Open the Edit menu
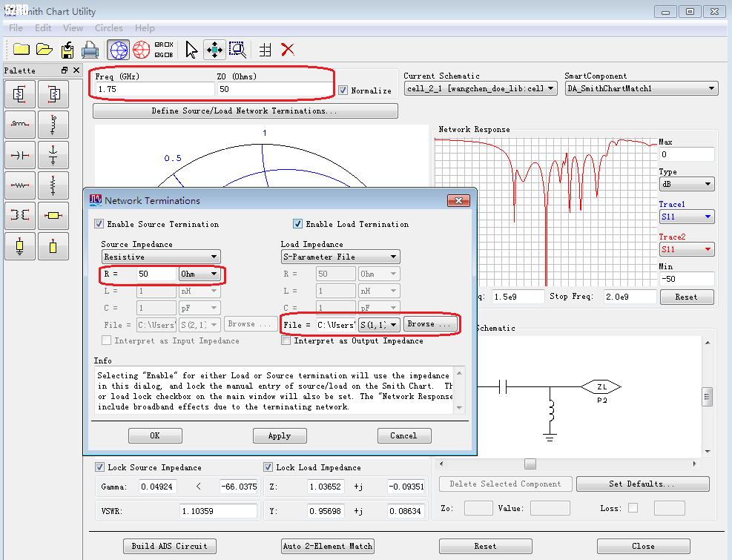This screenshot has width=732, height=560. 43,28
